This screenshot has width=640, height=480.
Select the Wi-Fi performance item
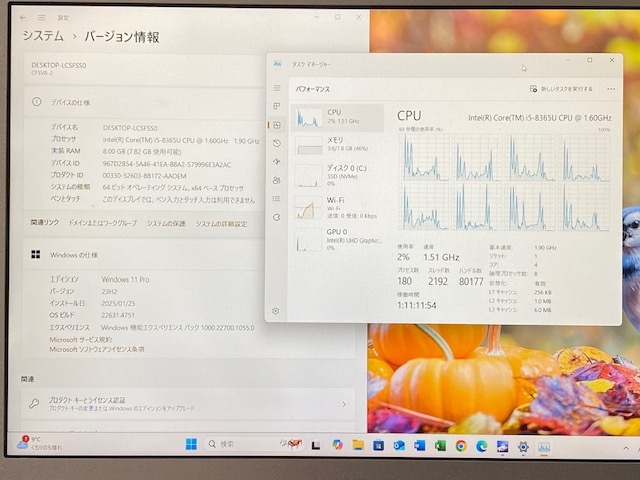(x=338, y=207)
